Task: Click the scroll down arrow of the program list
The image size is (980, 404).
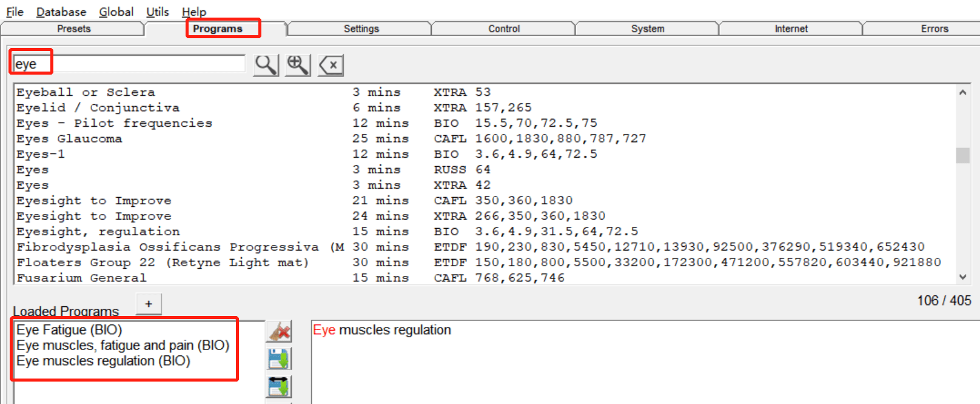Action: [x=962, y=277]
